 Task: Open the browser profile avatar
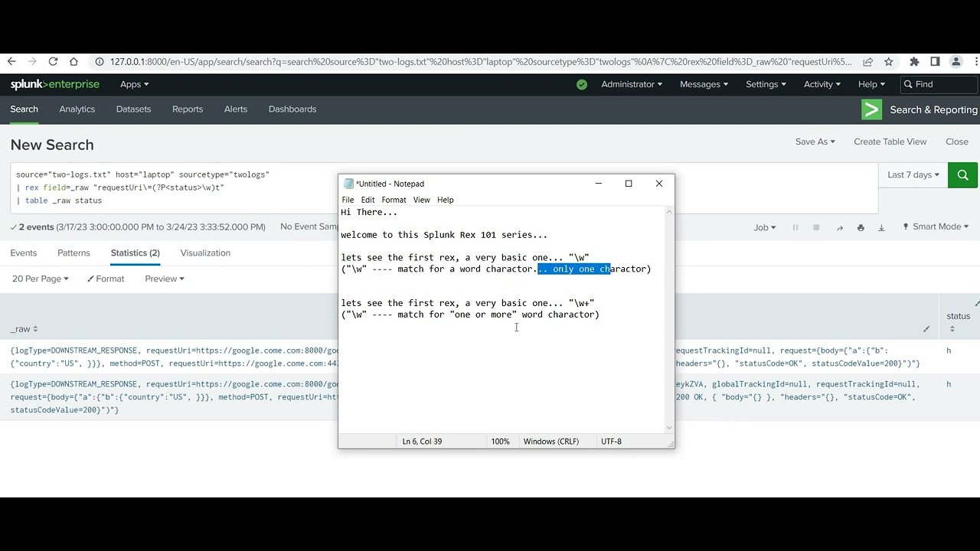click(x=955, y=62)
